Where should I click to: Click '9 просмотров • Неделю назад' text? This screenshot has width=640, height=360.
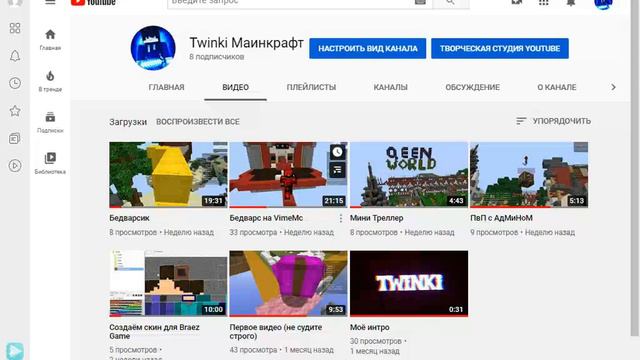click(522, 232)
